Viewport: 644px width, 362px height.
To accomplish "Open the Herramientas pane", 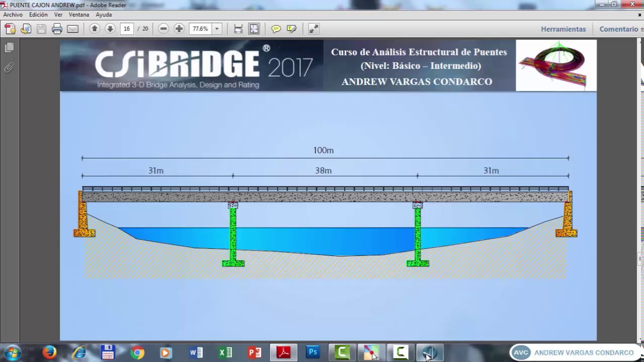I will pos(563,29).
